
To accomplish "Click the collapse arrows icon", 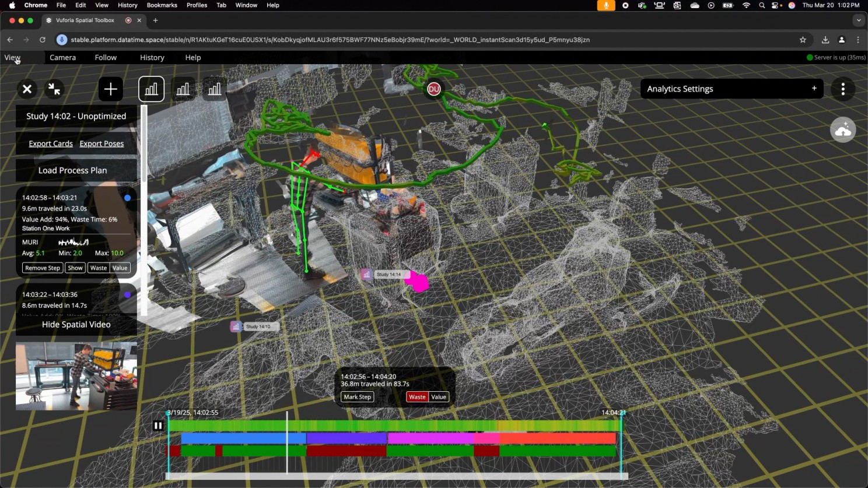I will coord(54,89).
